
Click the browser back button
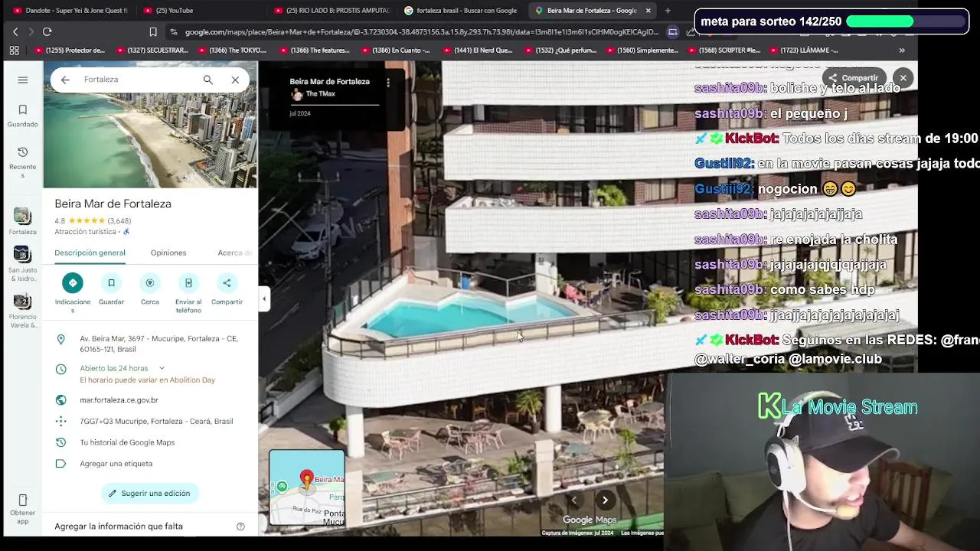(x=15, y=31)
